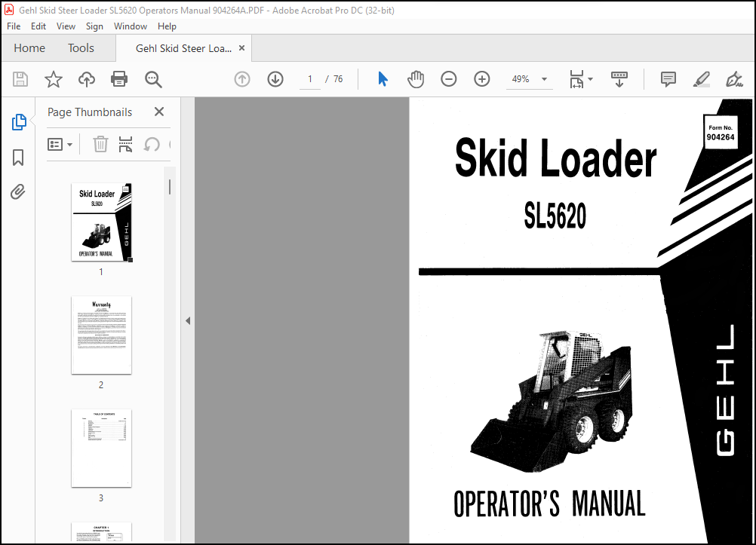Collapse the navigation pane arrow

(x=188, y=320)
